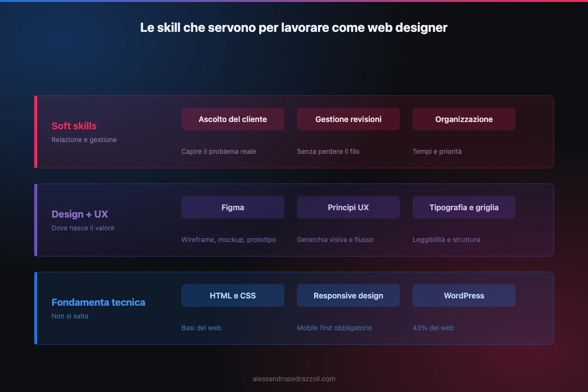Select the 'Tipografia e griglia' pill
The width and height of the screenshot is (588, 392).
[464, 207]
